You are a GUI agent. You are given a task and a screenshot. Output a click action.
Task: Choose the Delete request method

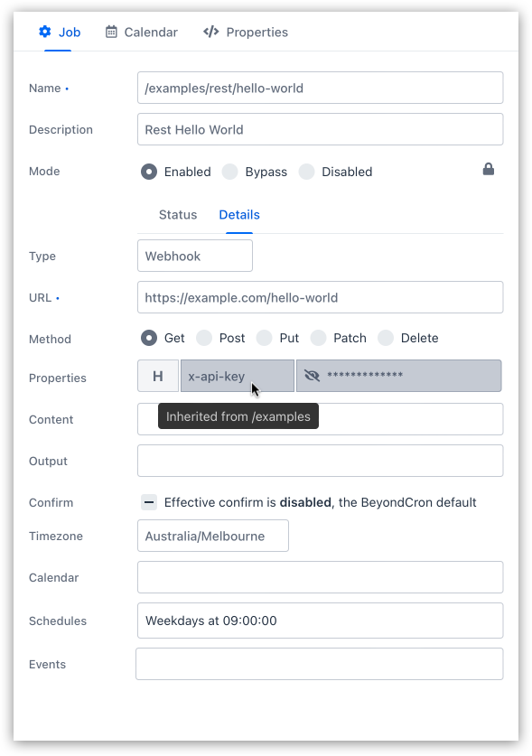tap(387, 338)
